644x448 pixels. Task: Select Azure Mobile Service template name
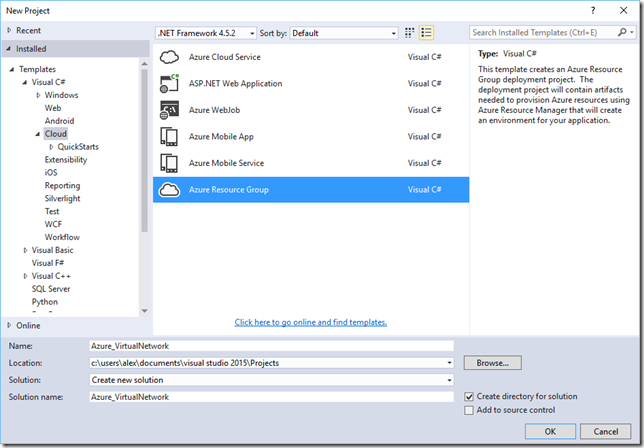coord(226,163)
